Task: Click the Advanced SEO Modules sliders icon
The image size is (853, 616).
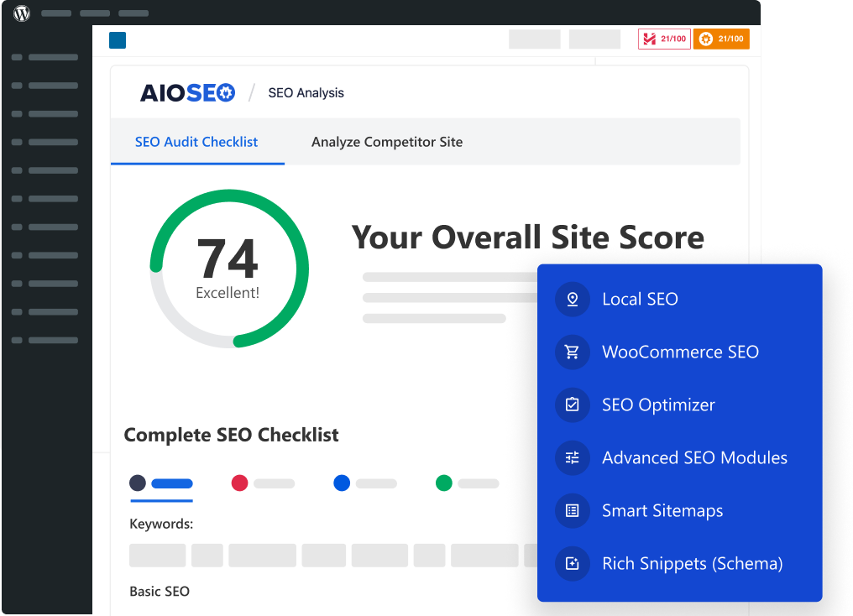Action: pos(573,458)
